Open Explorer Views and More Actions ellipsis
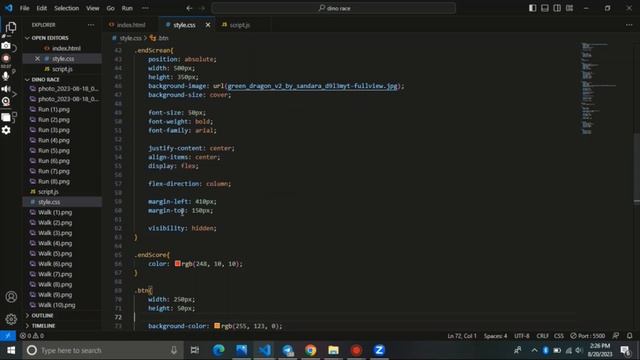This screenshot has height=360, width=640. pos(91,25)
